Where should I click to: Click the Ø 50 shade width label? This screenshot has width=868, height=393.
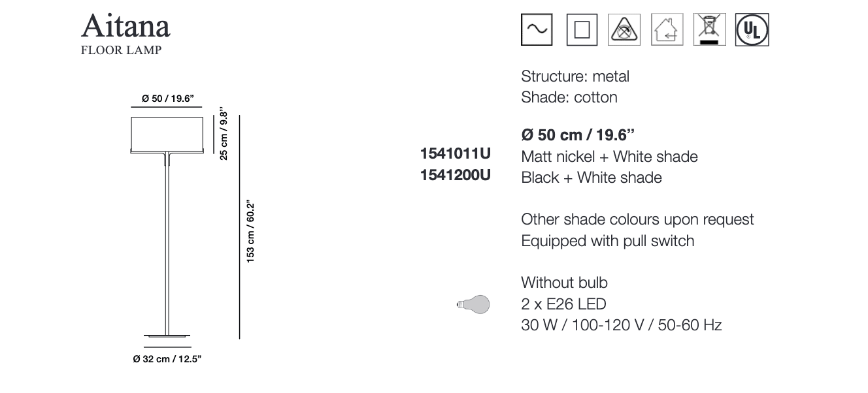(167, 99)
